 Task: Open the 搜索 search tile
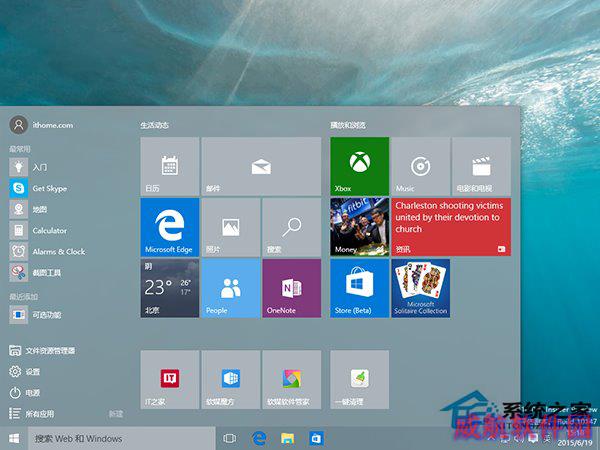[292, 227]
